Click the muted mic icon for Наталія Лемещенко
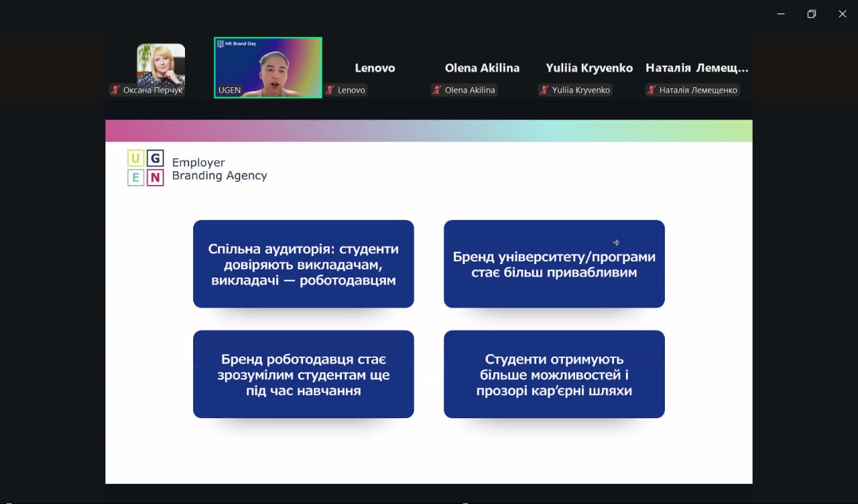The height and width of the screenshot is (504, 858). 652,90
